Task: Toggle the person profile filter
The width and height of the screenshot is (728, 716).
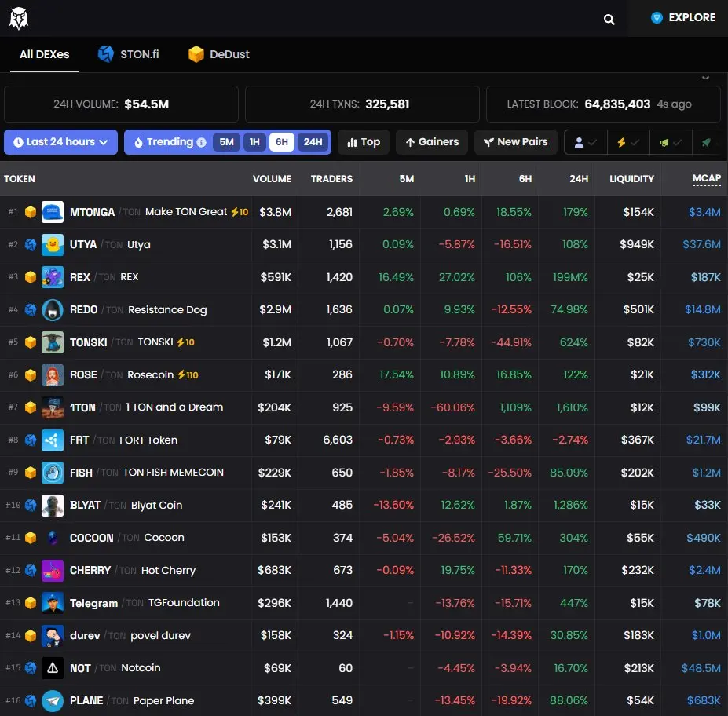Action: (x=586, y=142)
